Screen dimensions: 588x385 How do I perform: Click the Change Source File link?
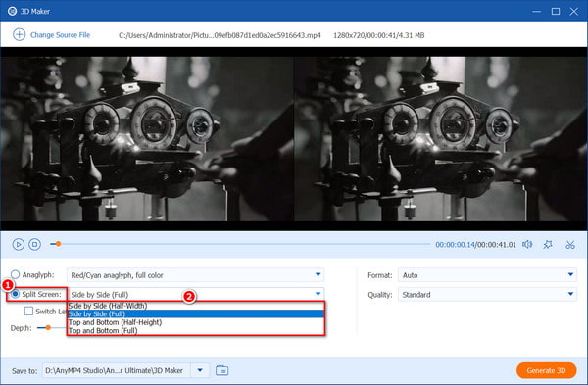pos(60,35)
